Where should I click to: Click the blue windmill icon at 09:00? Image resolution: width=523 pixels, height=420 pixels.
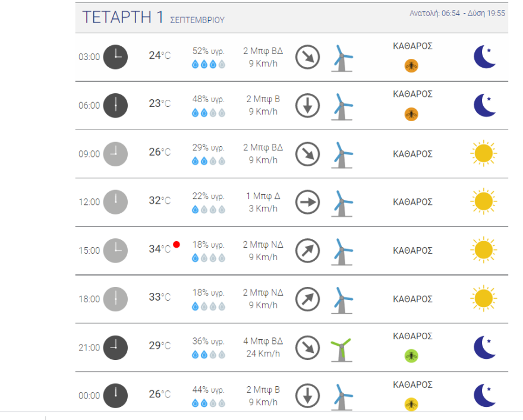point(341,154)
